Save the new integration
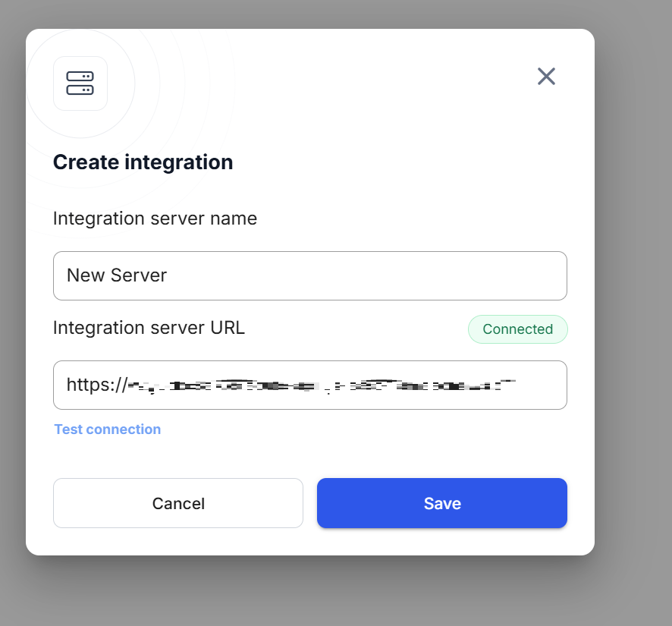 441,503
